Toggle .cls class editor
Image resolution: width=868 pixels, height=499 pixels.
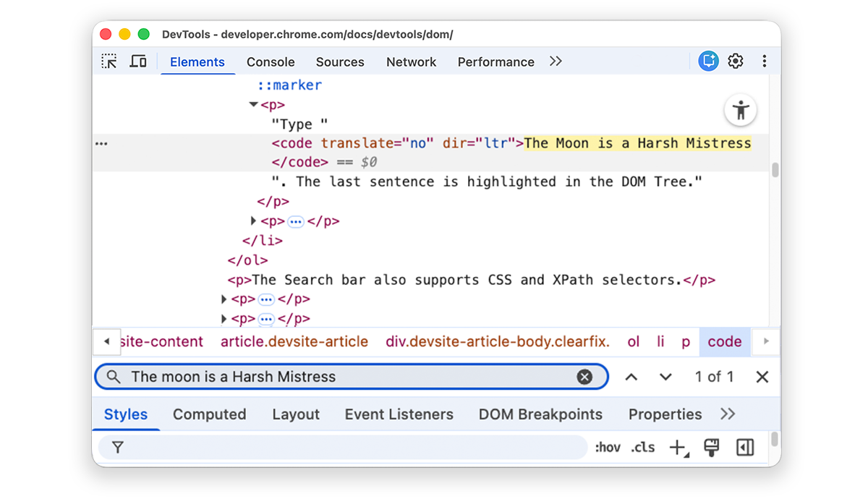click(x=643, y=447)
